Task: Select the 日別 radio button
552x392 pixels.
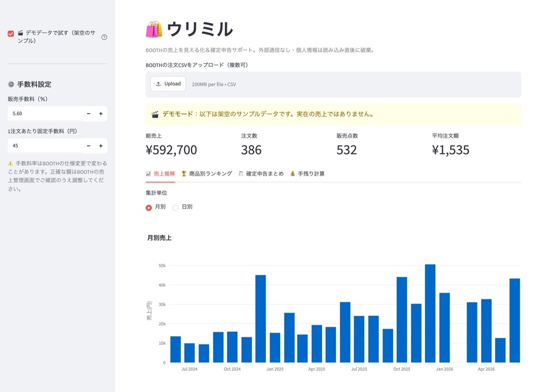Action: point(175,207)
